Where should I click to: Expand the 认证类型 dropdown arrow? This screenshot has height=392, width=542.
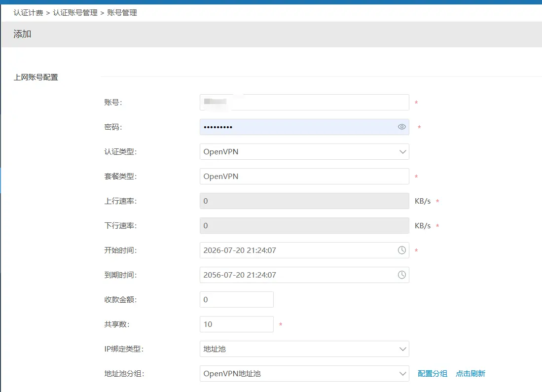coord(402,152)
